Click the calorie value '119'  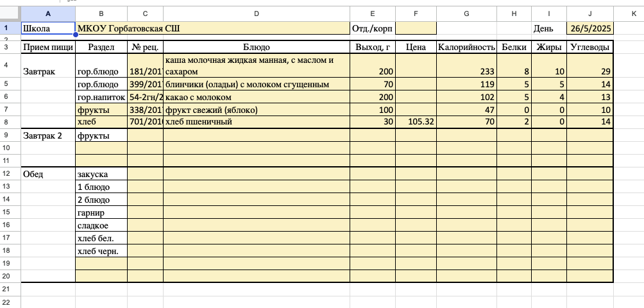(x=466, y=84)
